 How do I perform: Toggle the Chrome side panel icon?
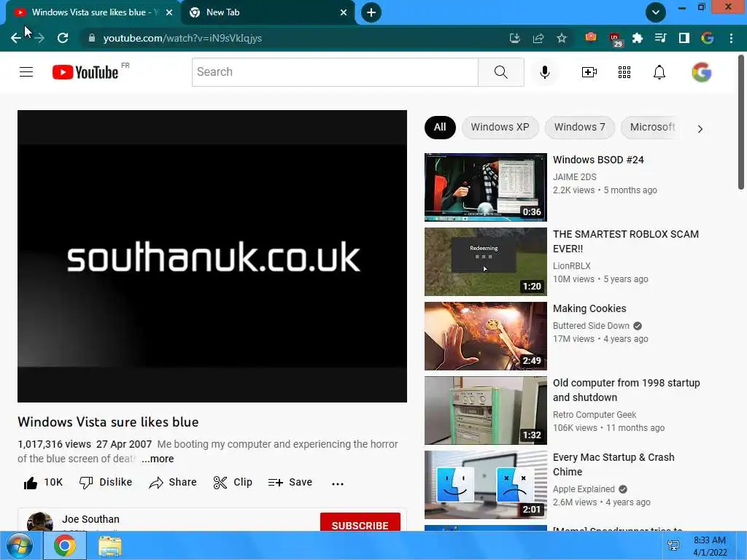pyautogui.click(x=684, y=38)
